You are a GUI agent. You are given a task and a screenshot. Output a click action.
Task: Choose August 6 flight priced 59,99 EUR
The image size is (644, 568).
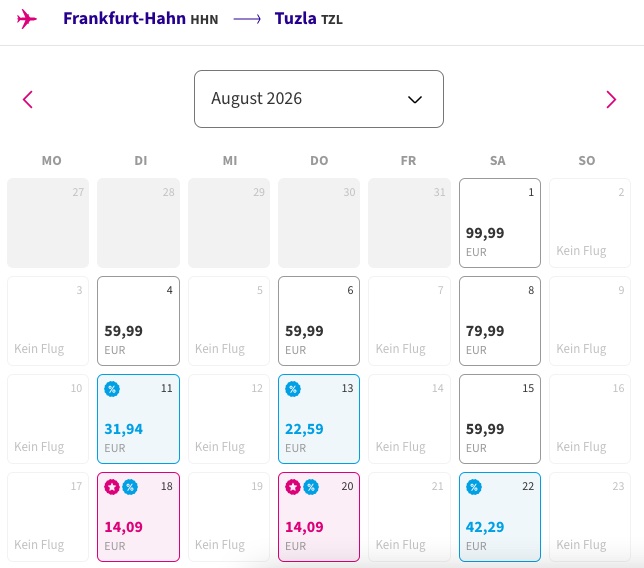pyautogui.click(x=319, y=321)
